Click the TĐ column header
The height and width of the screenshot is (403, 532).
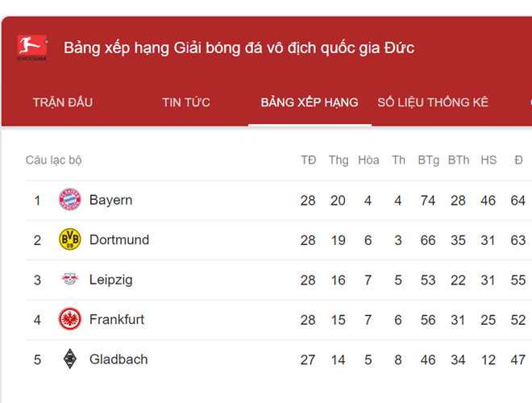308,160
